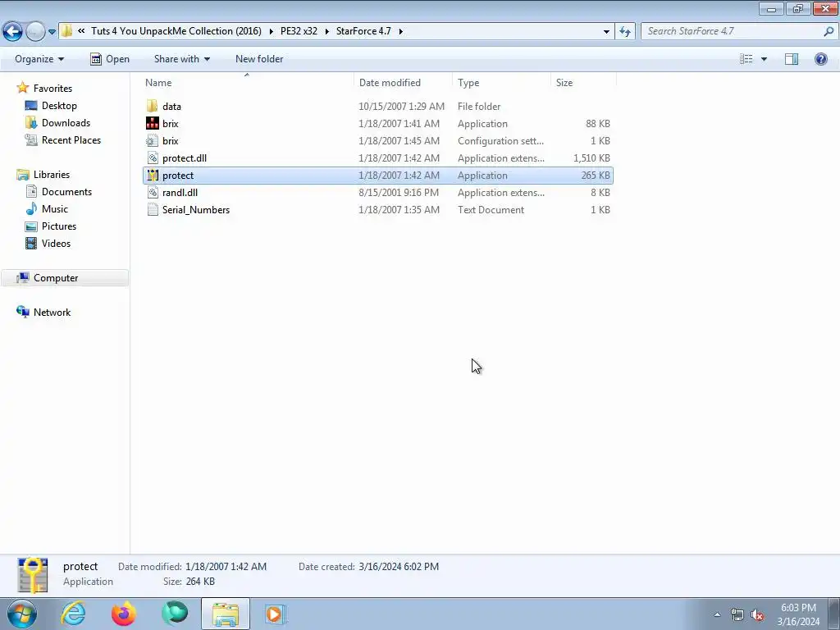Open the Windows Start menu
840x630 pixels.
point(22,614)
